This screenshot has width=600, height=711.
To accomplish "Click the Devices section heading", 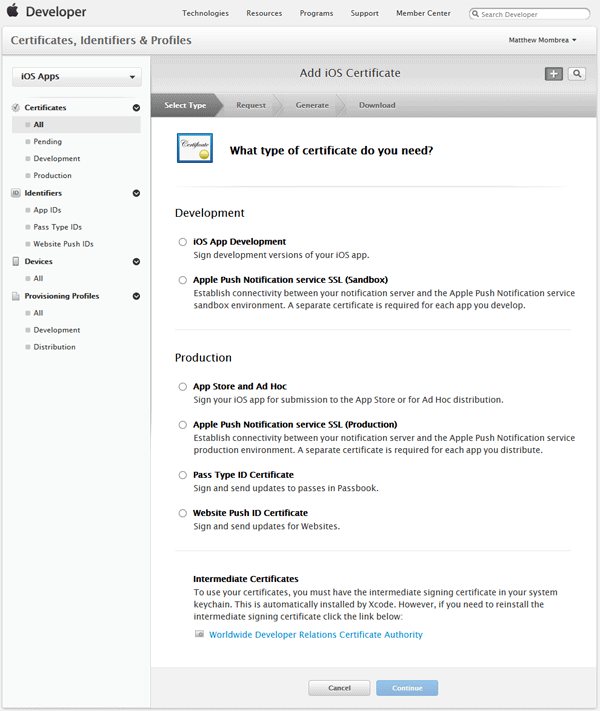I will (x=39, y=262).
